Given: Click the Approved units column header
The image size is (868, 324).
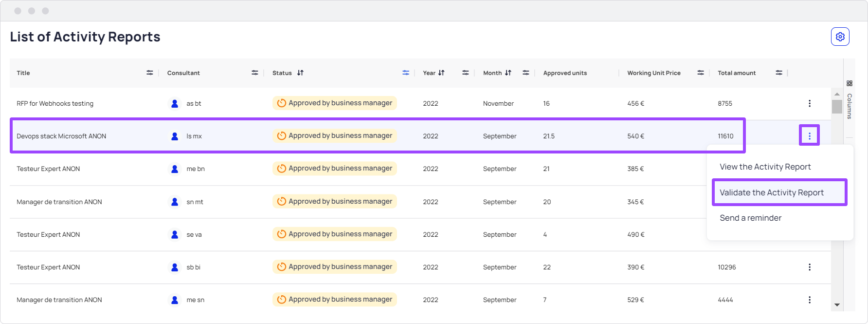Looking at the screenshot, I should 565,73.
